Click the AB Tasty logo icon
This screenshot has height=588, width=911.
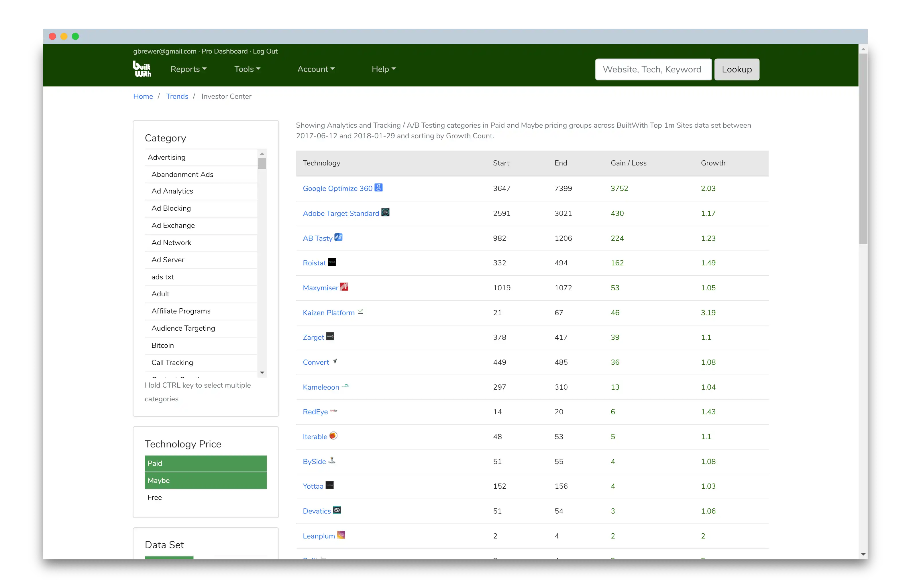point(338,237)
